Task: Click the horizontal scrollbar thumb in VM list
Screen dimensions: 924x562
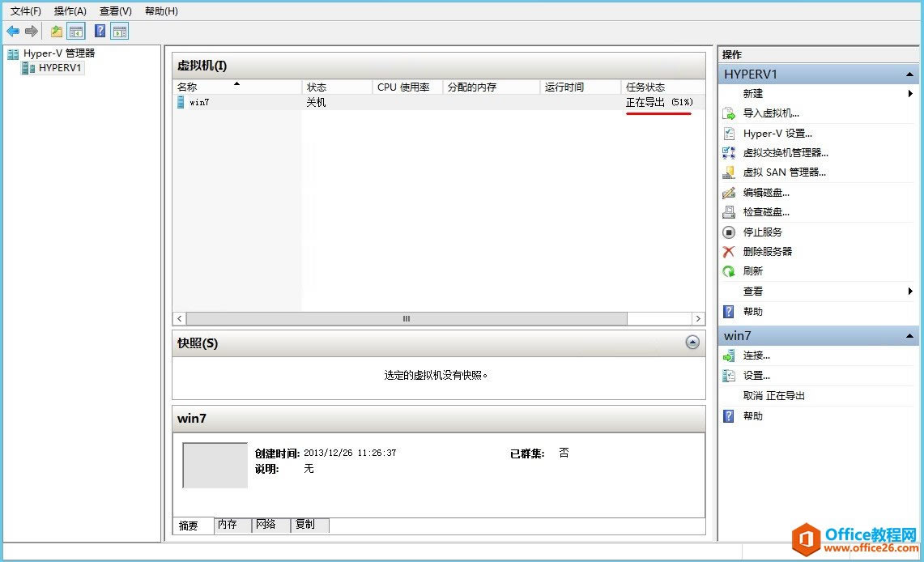Action: (407, 319)
